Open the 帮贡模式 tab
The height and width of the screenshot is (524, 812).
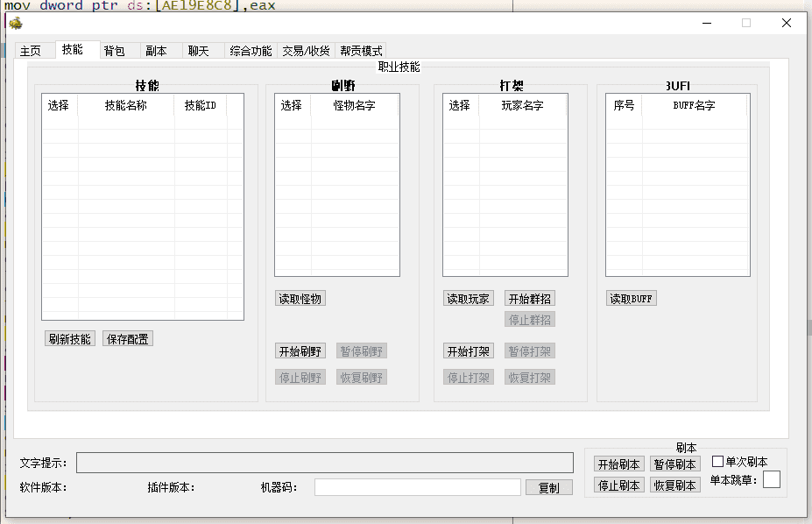(x=361, y=51)
